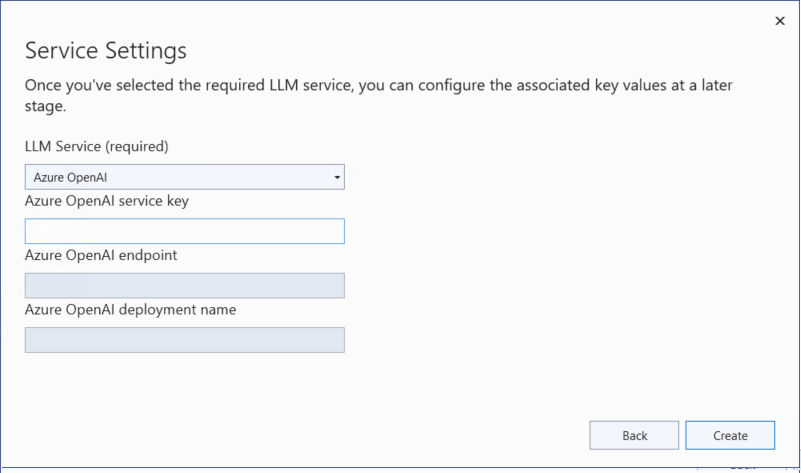Viewport: 801px width, 473px height.
Task: Click the description line starting "Once you've selected"
Action: [x=380, y=84]
